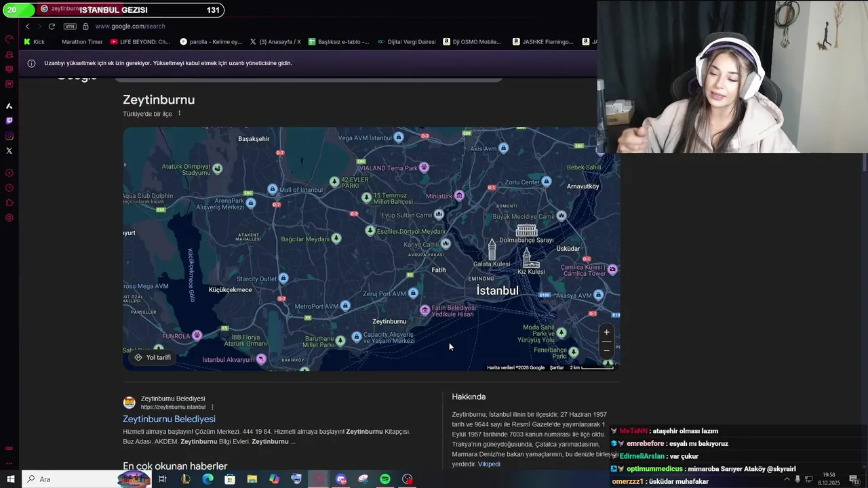Go back with the browser back arrow
Screen dimensions: 868x488
coord(28,26)
